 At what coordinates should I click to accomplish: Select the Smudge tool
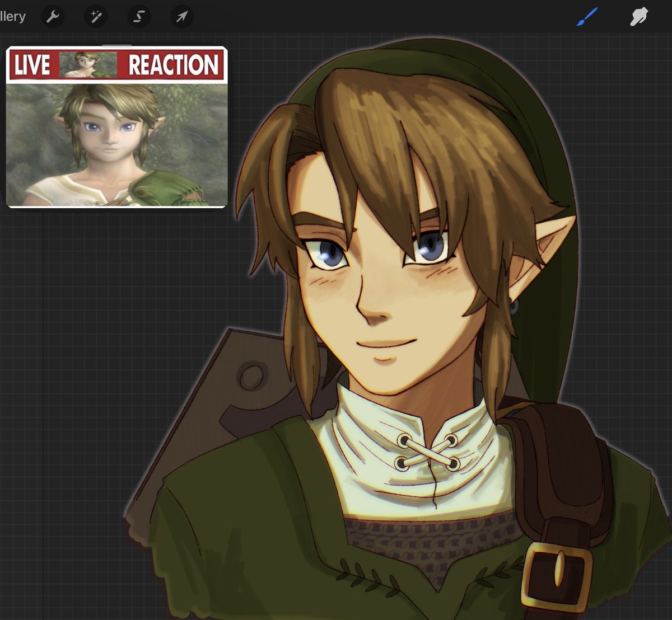[639, 16]
